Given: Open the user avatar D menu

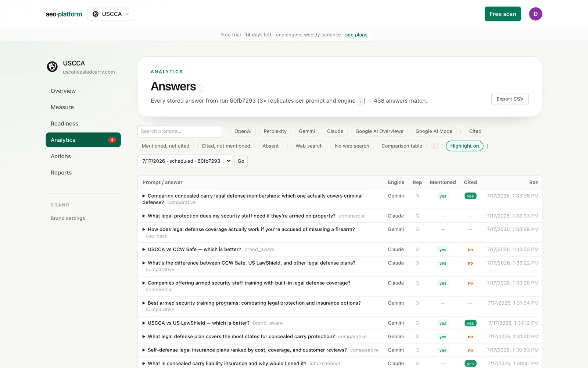Looking at the screenshot, I should (x=535, y=14).
